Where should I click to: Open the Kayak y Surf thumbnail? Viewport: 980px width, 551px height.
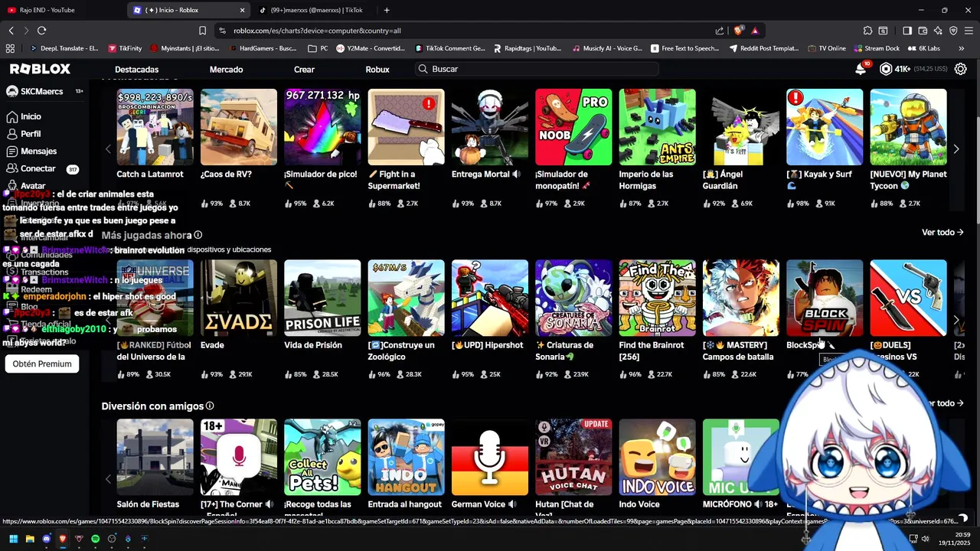click(x=825, y=127)
